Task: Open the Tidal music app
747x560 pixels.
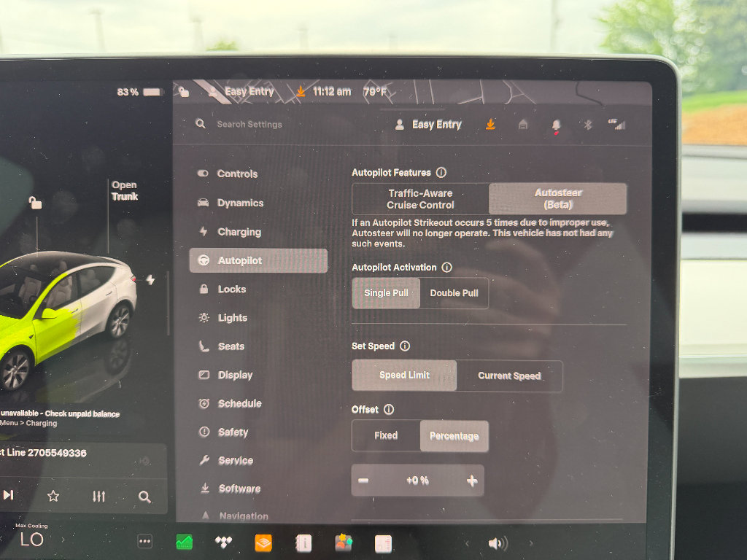Action: (223, 542)
